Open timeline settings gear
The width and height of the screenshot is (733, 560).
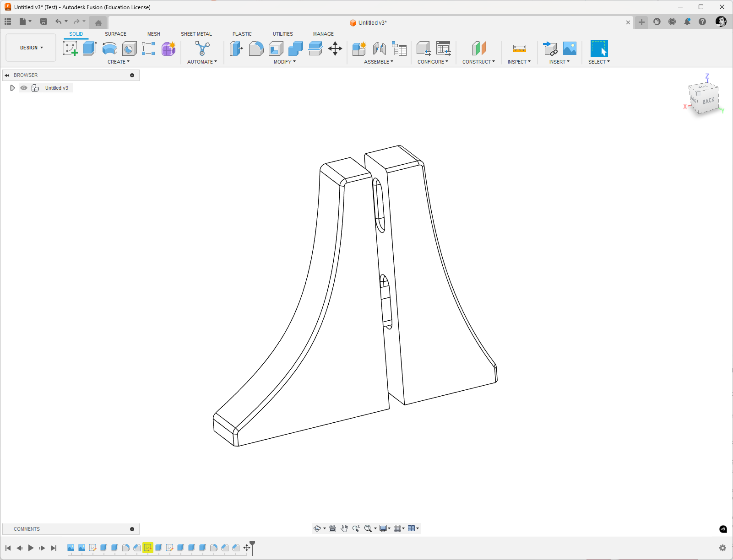[x=722, y=548]
